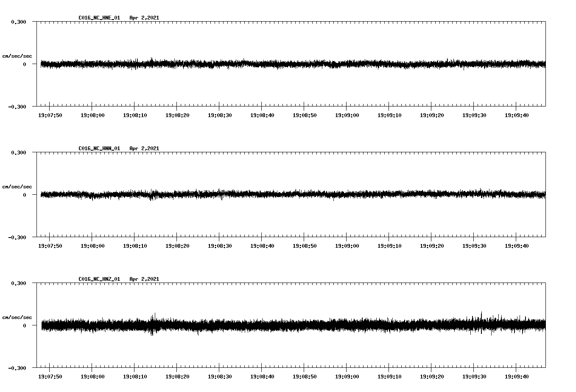576x392 pixels.
Task: Click the C016_NC_HNN_01 channel label
Action: pos(98,148)
